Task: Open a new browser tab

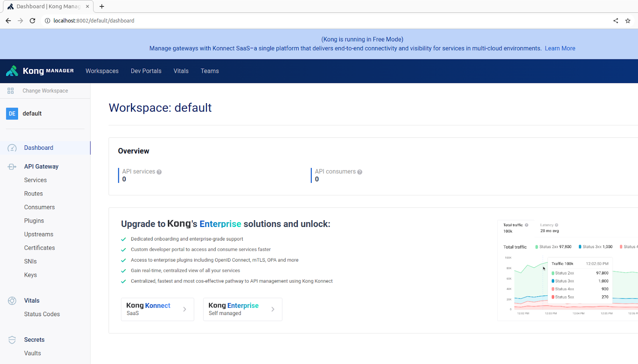Action: coord(102,6)
